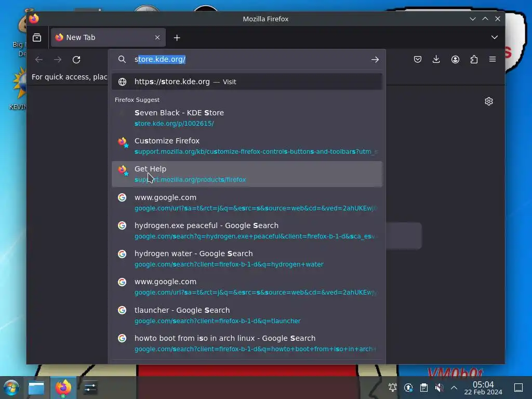Click the support.mozilla.org/products/firefox URL text
Image resolution: width=532 pixels, height=399 pixels.
click(x=190, y=179)
